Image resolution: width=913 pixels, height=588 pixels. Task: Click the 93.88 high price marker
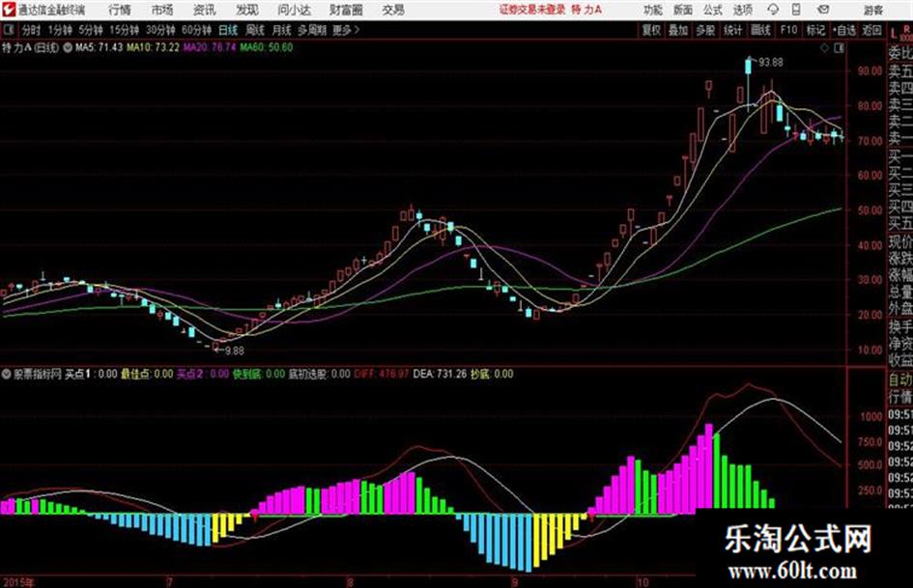click(770, 62)
